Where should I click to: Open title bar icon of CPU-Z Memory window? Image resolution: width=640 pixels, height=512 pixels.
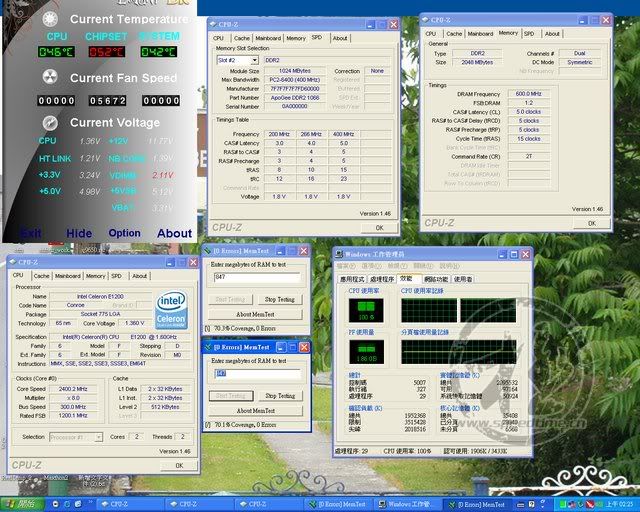(x=425, y=20)
